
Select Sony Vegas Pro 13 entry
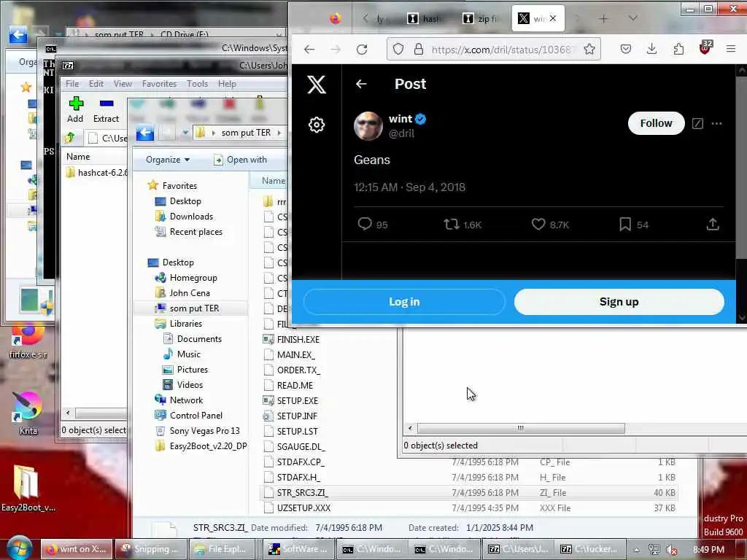click(x=198, y=430)
